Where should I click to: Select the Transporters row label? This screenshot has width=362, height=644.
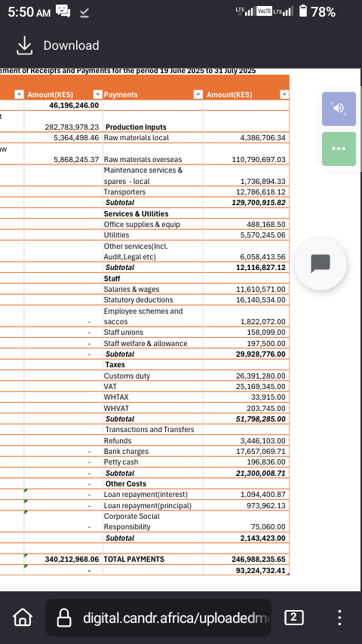(x=124, y=192)
